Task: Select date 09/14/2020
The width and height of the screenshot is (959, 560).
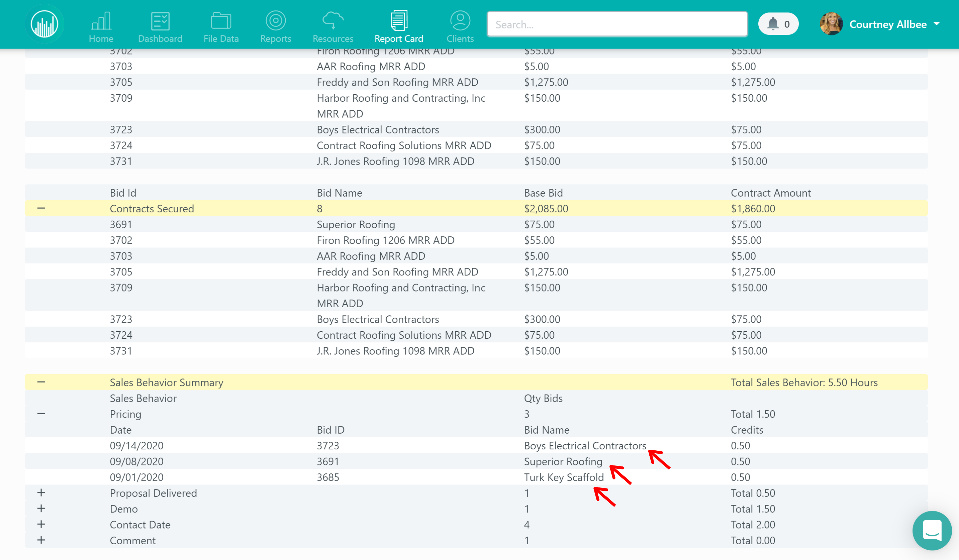Action: pyautogui.click(x=137, y=446)
